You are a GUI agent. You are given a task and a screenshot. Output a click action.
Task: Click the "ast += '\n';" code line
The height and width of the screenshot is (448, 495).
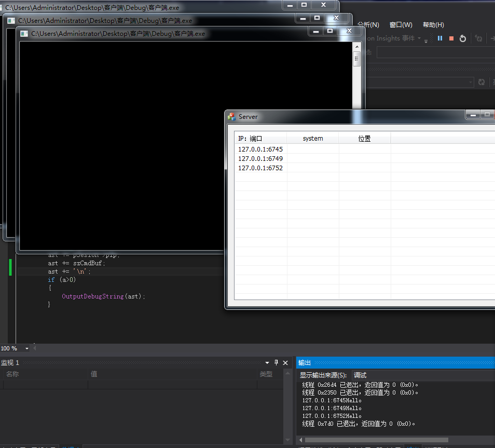69,271
